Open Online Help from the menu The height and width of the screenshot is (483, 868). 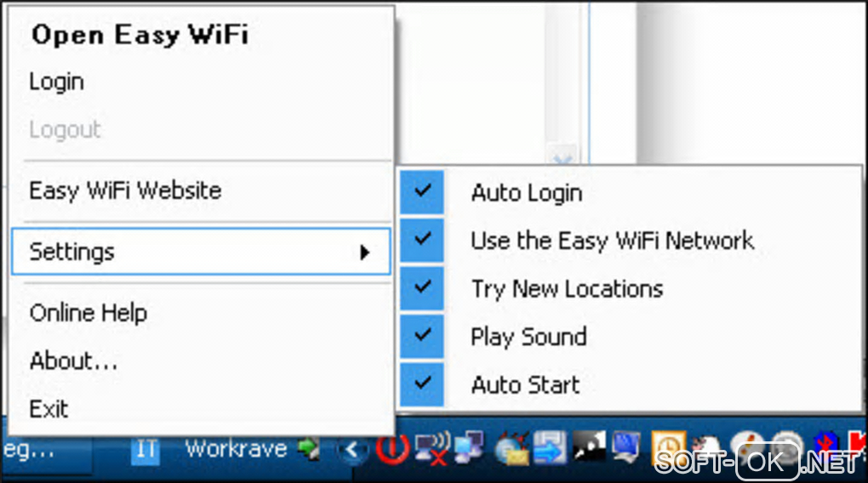[x=88, y=313]
